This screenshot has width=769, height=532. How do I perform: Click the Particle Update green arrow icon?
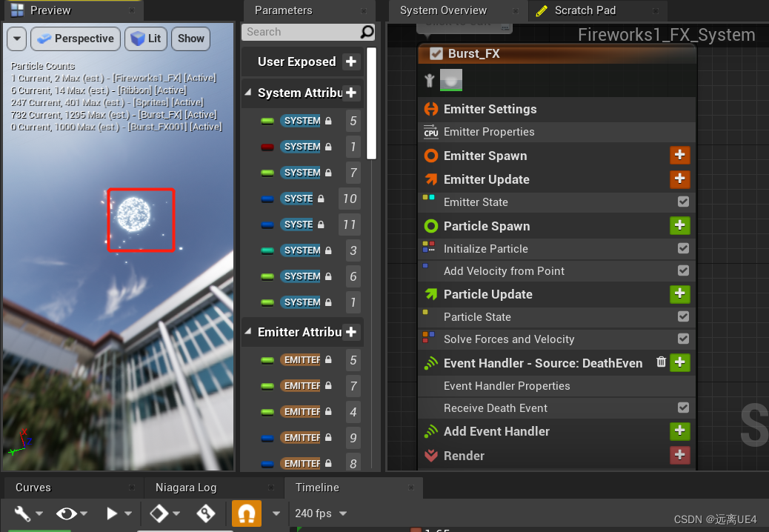[x=431, y=294]
